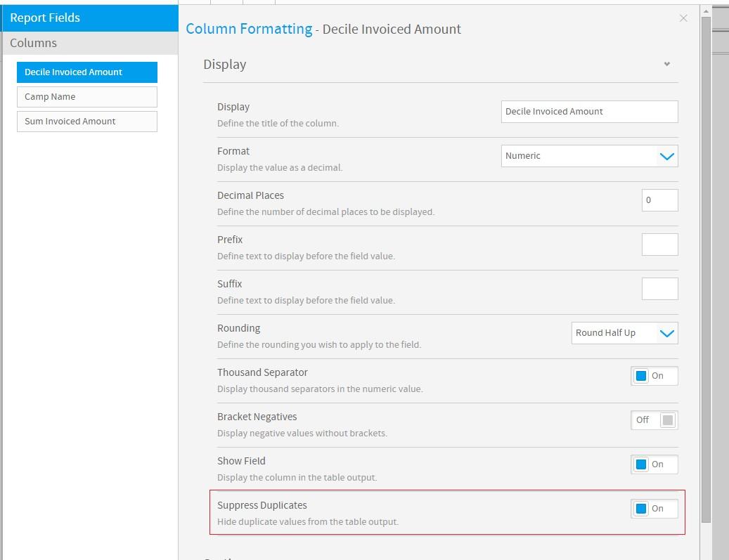Click the Rounding label
Viewport: 729px width, 560px height.
pos(238,328)
